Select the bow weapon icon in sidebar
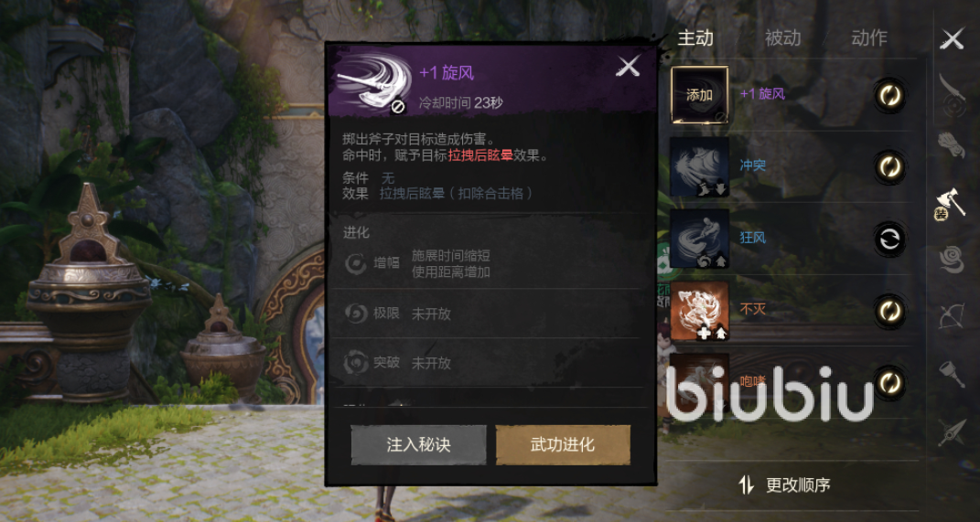The width and height of the screenshot is (980, 522). (x=952, y=316)
